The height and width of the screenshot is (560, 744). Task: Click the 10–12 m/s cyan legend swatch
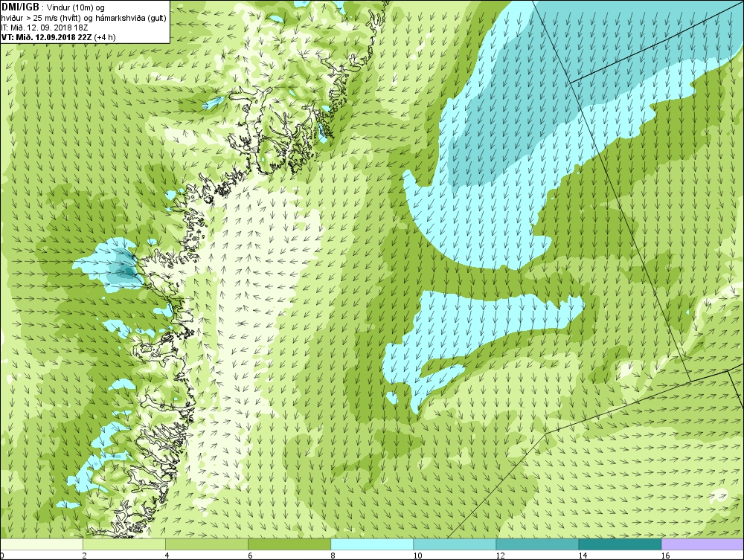pyautogui.click(x=455, y=544)
